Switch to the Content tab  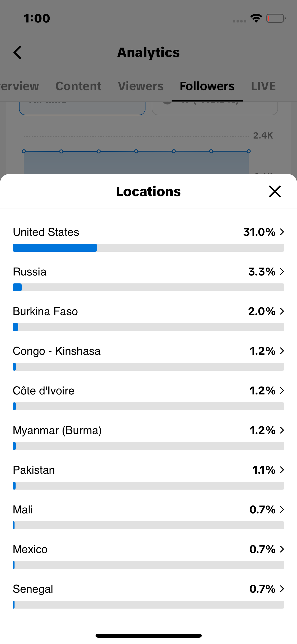78,86
